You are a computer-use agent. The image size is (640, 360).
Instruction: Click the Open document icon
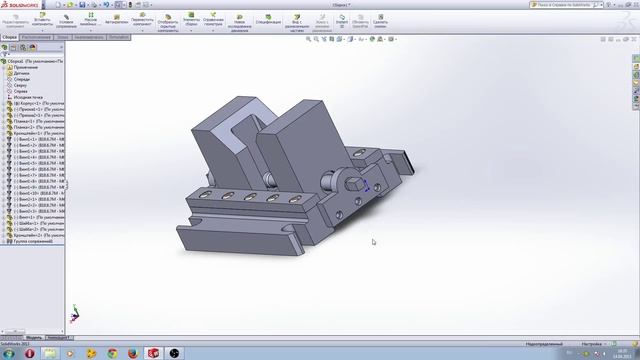pos(70,5)
